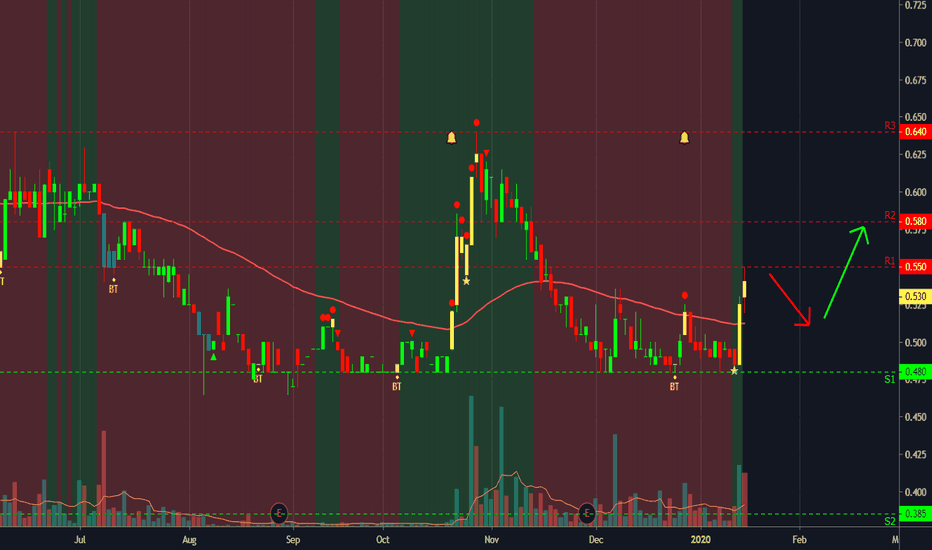Click the alert bell icon above December candles
The width and height of the screenshot is (932, 550).
point(684,138)
